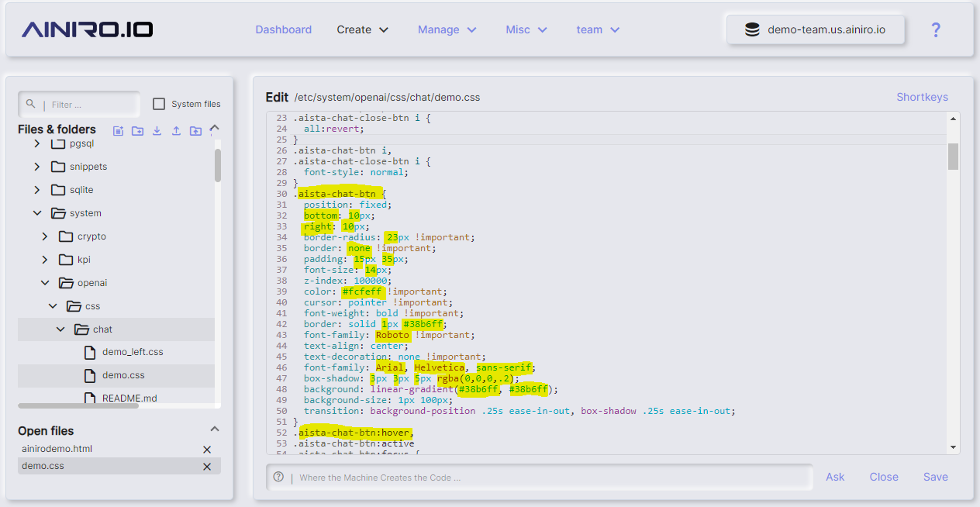The height and width of the screenshot is (507, 980).
Task: Open the Create menu
Action: [363, 29]
